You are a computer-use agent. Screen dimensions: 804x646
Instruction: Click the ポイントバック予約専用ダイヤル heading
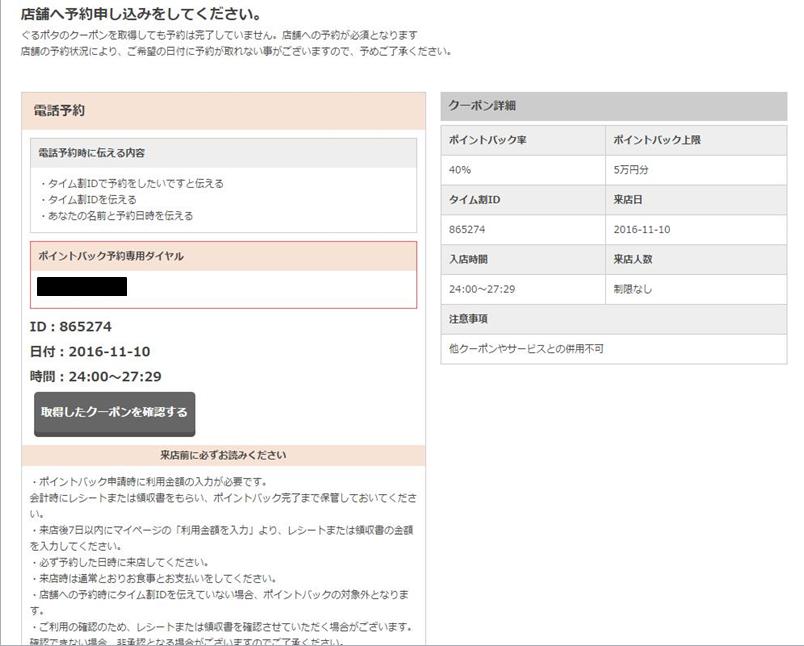tap(111, 256)
